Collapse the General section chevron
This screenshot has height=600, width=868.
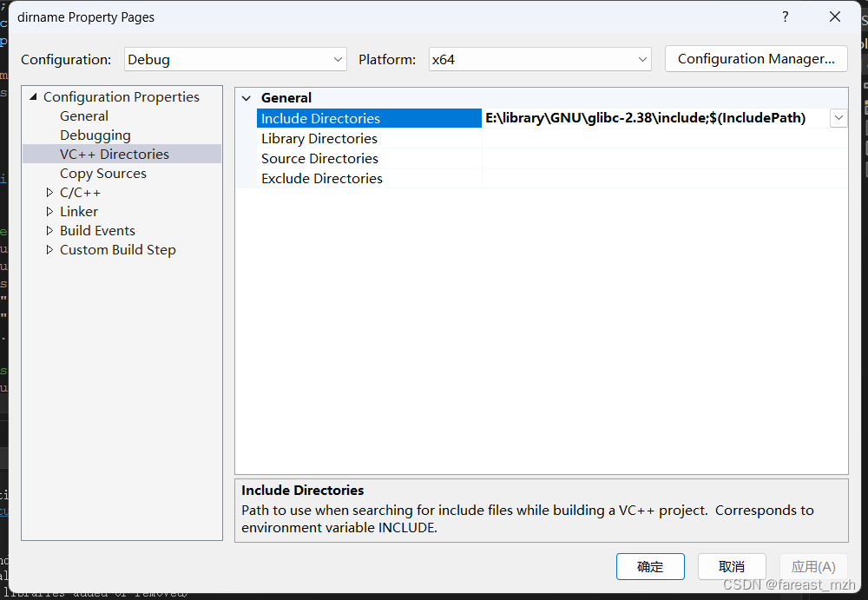pos(246,97)
